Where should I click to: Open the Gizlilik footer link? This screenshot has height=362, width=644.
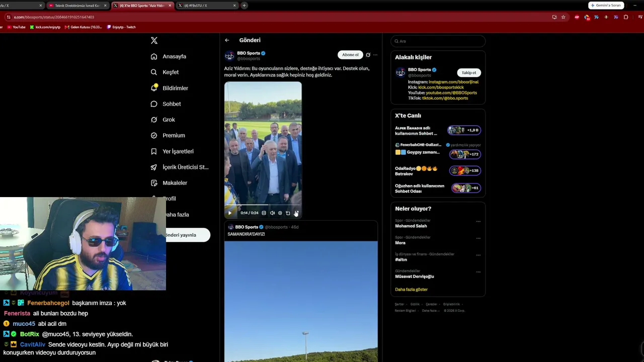click(415, 304)
